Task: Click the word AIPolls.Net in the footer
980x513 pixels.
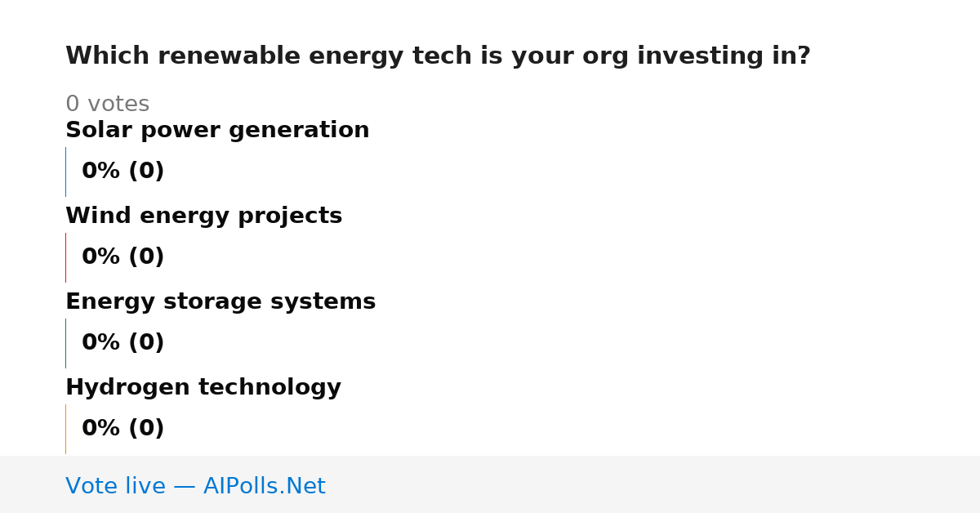Action: click(x=264, y=486)
